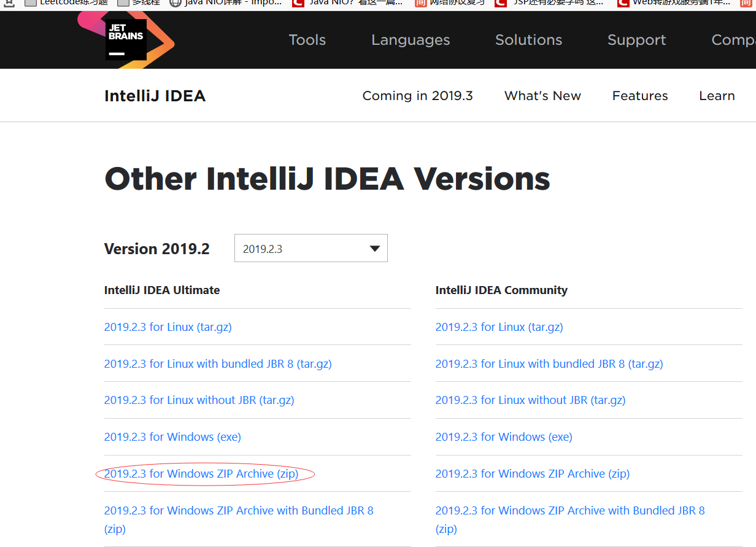Open the What's New page
Screen dimensions: 756x547
pos(542,96)
